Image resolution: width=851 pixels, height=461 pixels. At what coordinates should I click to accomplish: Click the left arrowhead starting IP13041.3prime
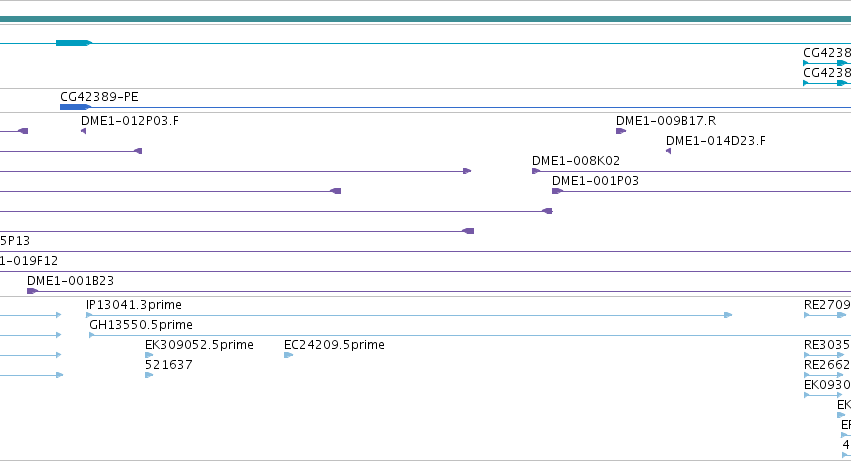pos(89,315)
